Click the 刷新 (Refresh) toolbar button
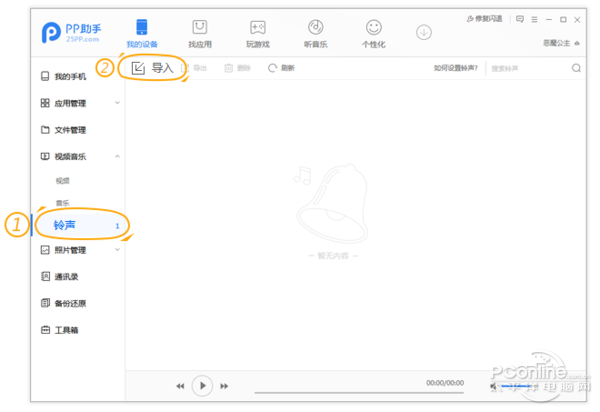 click(281, 68)
